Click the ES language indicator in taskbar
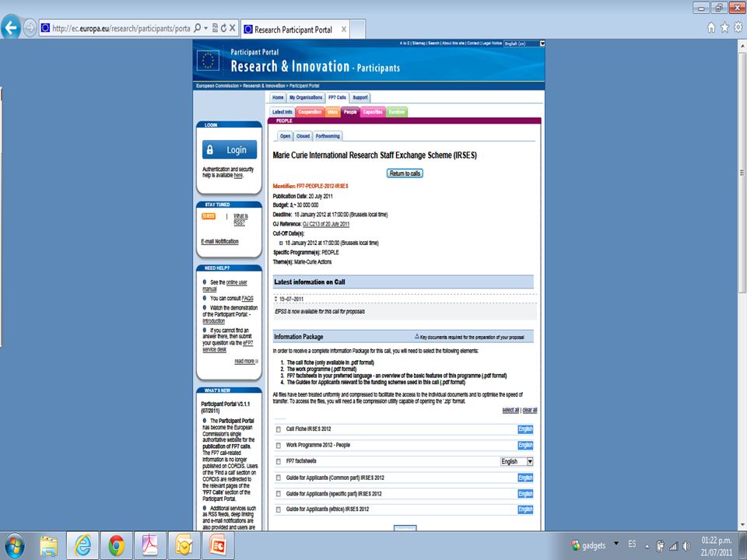747x560 pixels. point(632,544)
